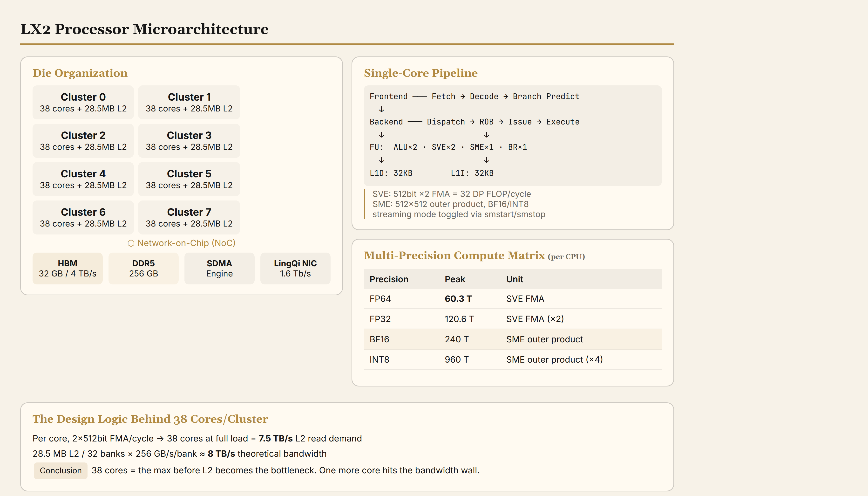Select the Cluster 5 block
Viewport: 868px width, 496px height.
[189, 179]
